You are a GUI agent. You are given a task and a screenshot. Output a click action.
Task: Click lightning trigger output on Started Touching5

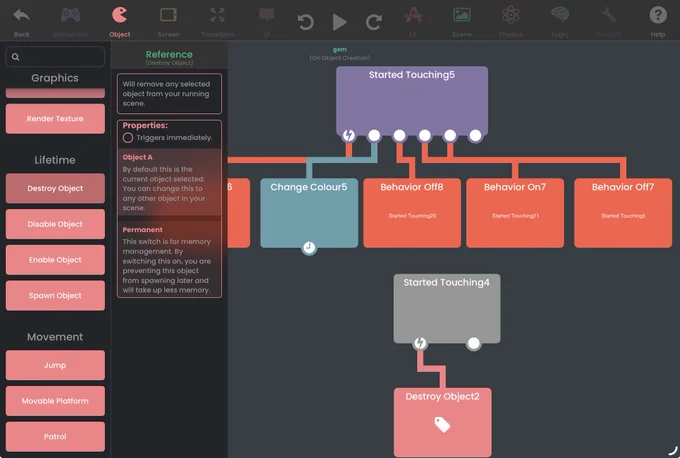(x=349, y=136)
